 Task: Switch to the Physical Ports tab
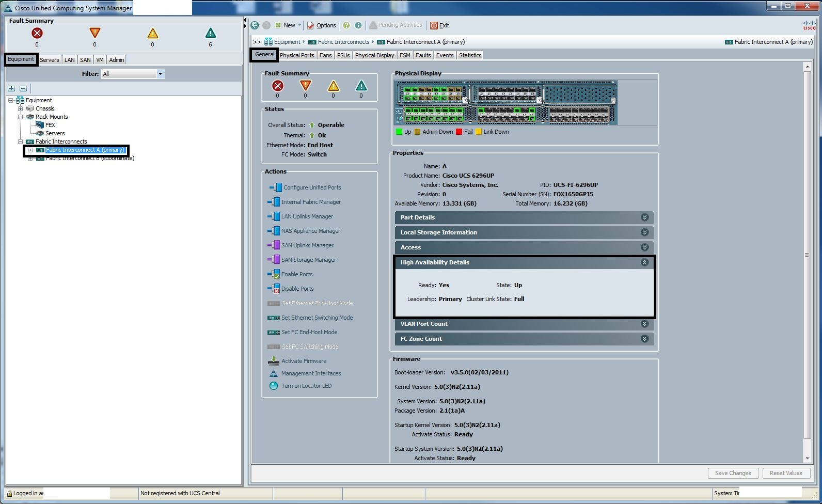297,55
